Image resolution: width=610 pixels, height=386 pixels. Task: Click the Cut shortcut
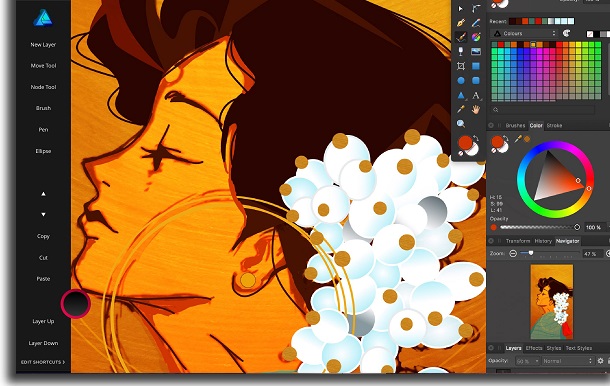(43, 258)
